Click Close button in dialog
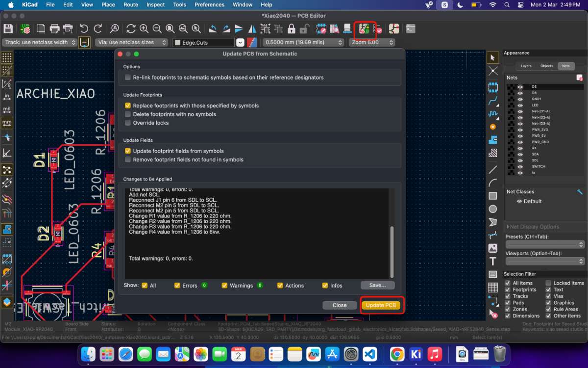 click(x=340, y=305)
